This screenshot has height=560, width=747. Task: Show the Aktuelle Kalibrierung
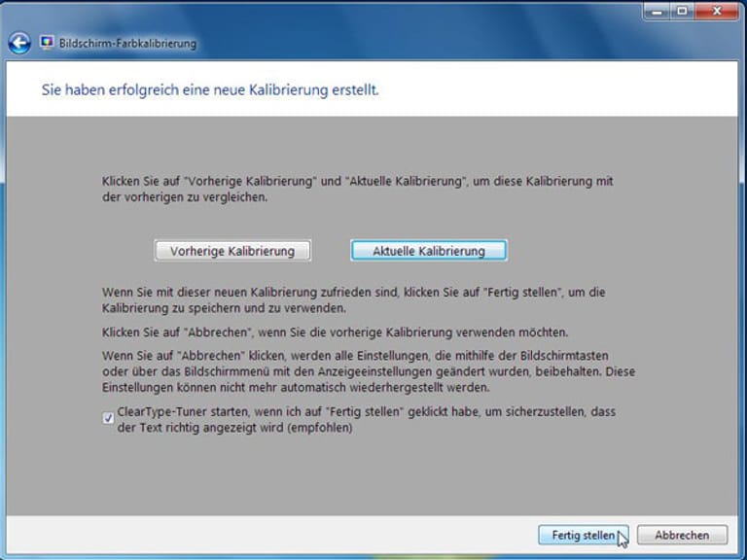pos(429,251)
